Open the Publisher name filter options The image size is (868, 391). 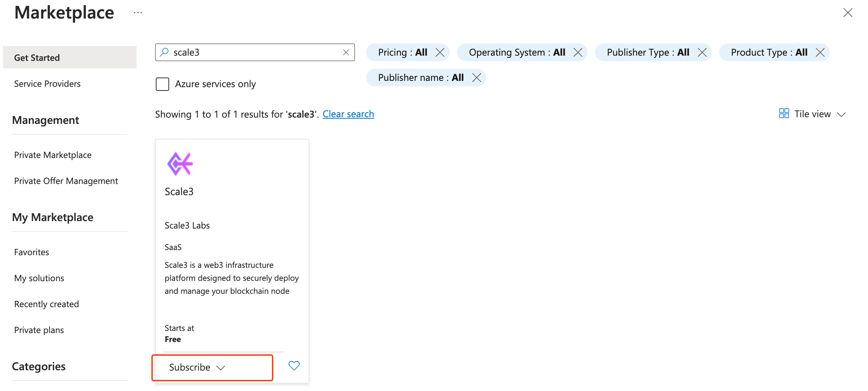coord(421,78)
